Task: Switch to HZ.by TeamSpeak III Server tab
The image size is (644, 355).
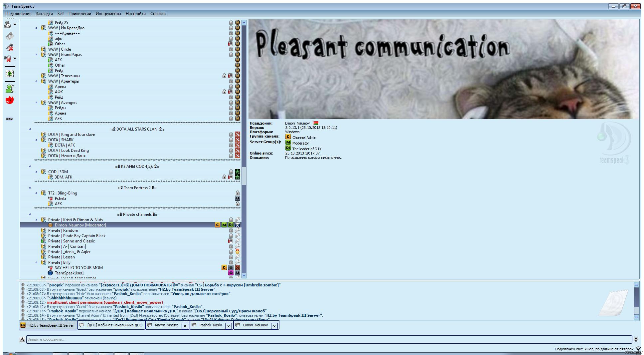Action: (x=48, y=325)
